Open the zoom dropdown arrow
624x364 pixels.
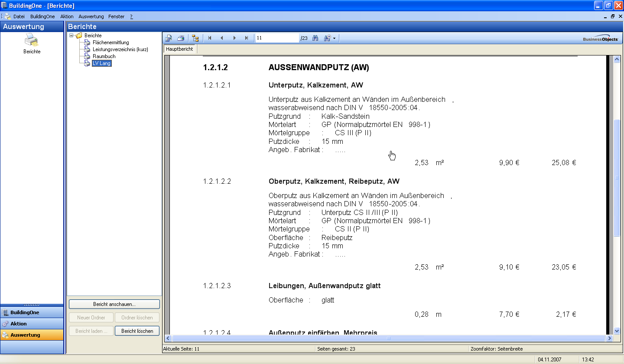(x=334, y=39)
